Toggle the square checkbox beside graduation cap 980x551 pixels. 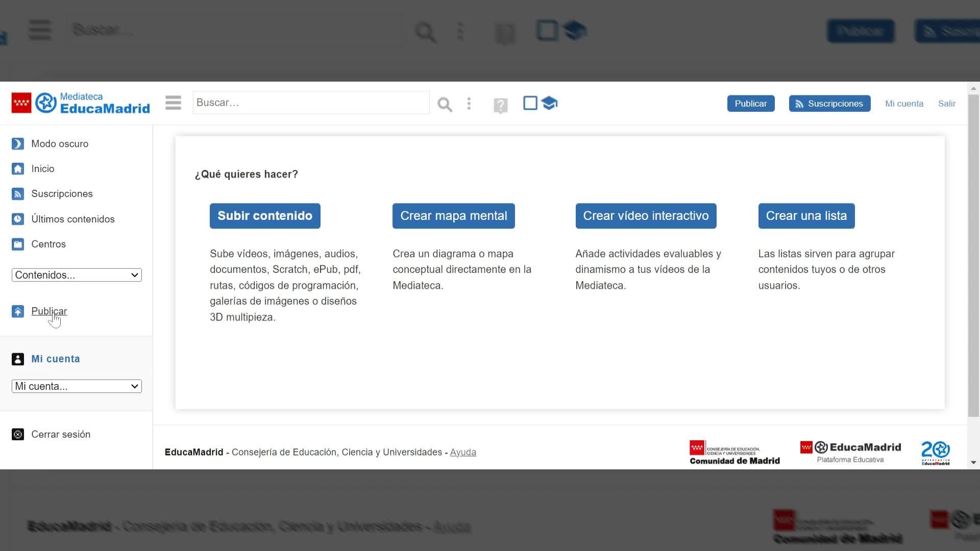530,103
